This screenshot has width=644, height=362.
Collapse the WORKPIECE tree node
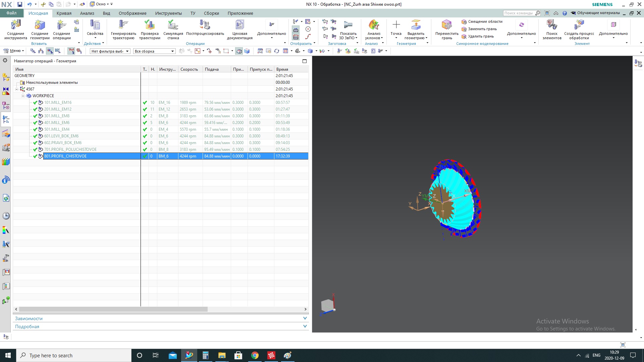tap(23, 96)
